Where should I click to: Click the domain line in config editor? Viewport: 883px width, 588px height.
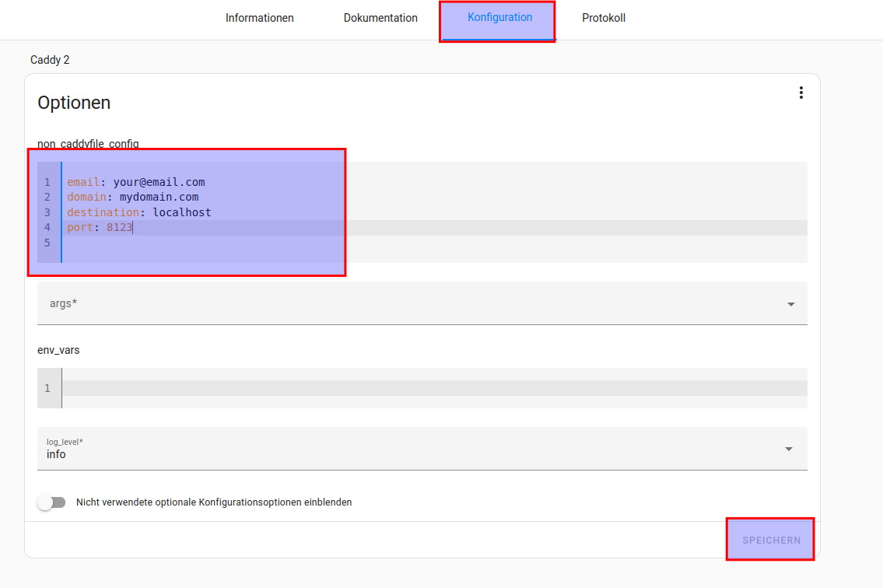click(x=133, y=197)
